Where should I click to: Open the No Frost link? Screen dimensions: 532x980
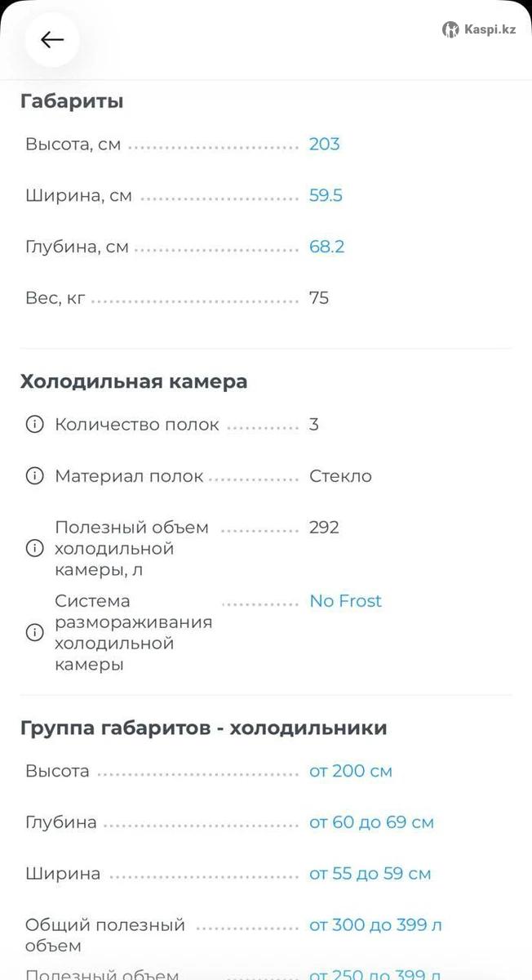(345, 601)
